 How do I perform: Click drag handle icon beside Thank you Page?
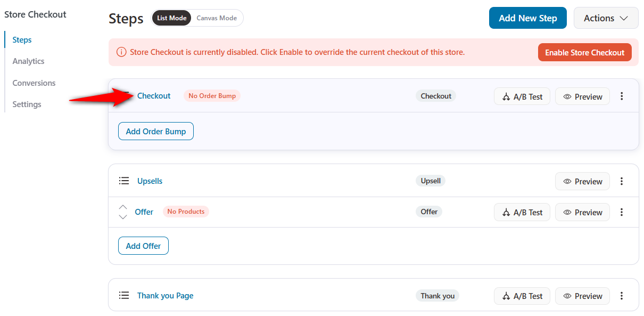(124, 295)
